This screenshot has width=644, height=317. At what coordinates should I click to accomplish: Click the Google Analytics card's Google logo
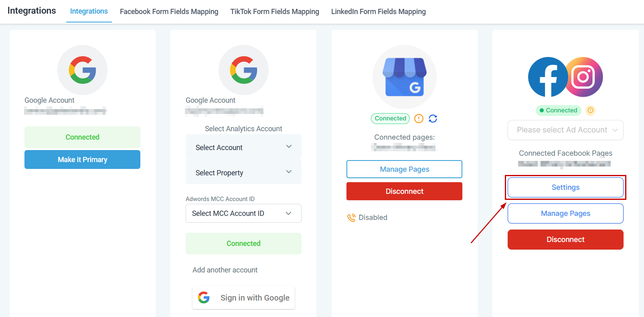coord(243,70)
